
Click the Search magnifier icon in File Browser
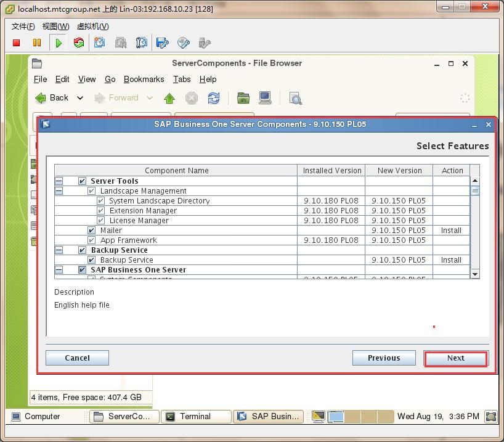[295, 99]
